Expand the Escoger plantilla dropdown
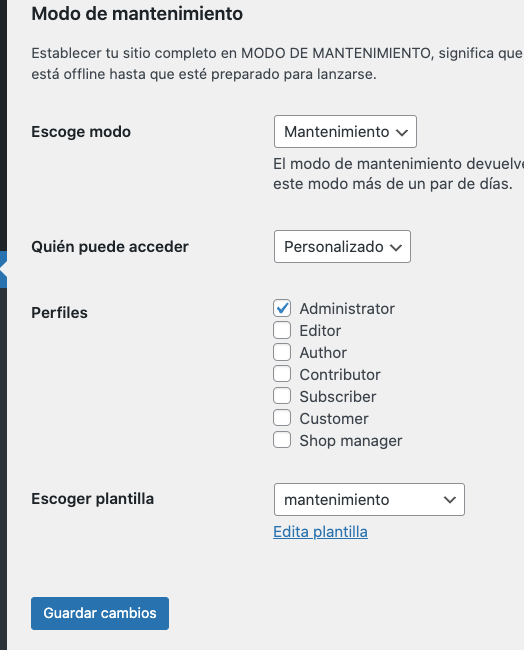Viewport: 524px width, 650px height. tap(369, 500)
